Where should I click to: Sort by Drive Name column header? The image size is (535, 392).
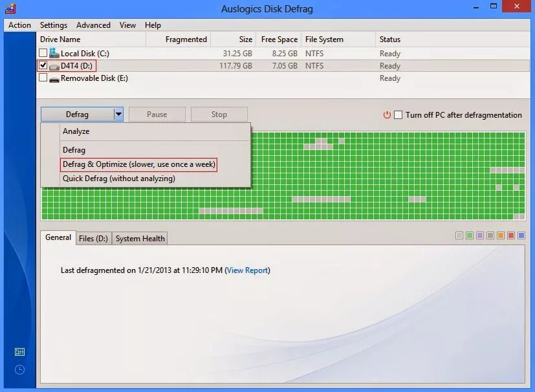coord(91,39)
